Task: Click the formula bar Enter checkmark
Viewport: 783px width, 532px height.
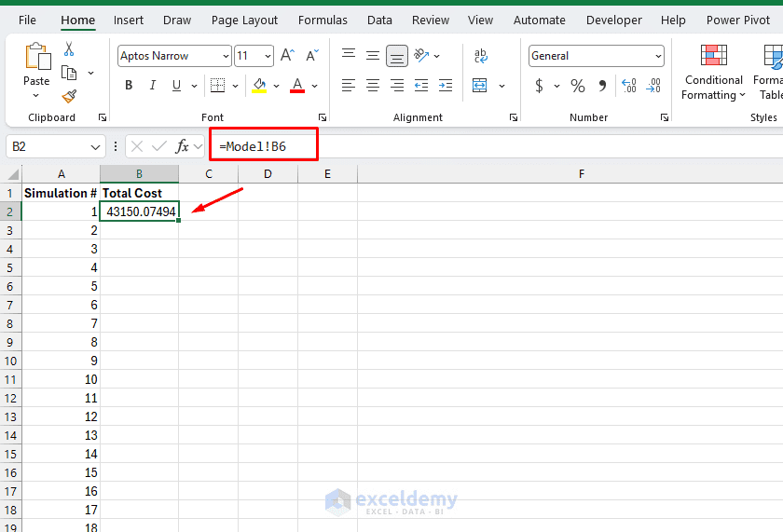Action: tap(159, 146)
